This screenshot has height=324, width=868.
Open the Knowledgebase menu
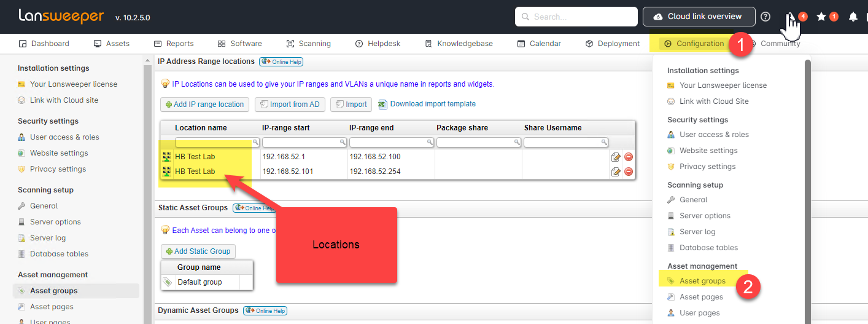pos(459,44)
